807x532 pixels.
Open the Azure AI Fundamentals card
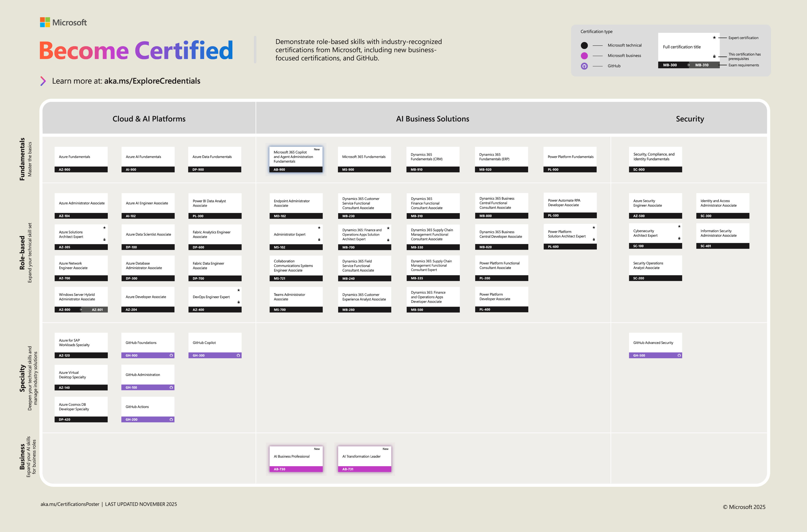pyautogui.click(x=148, y=159)
